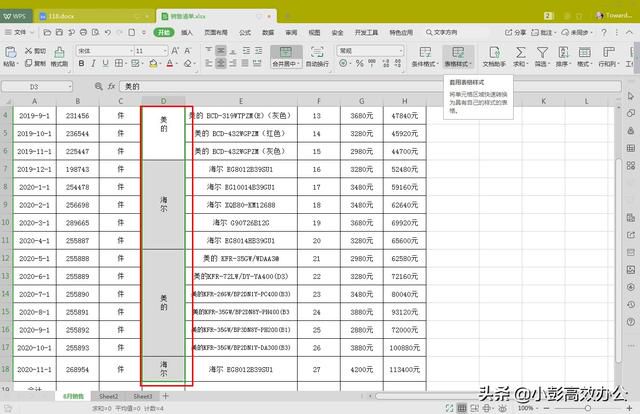Click the cell borders icon
The height and width of the screenshot is (414, 640).
click(x=118, y=63)
